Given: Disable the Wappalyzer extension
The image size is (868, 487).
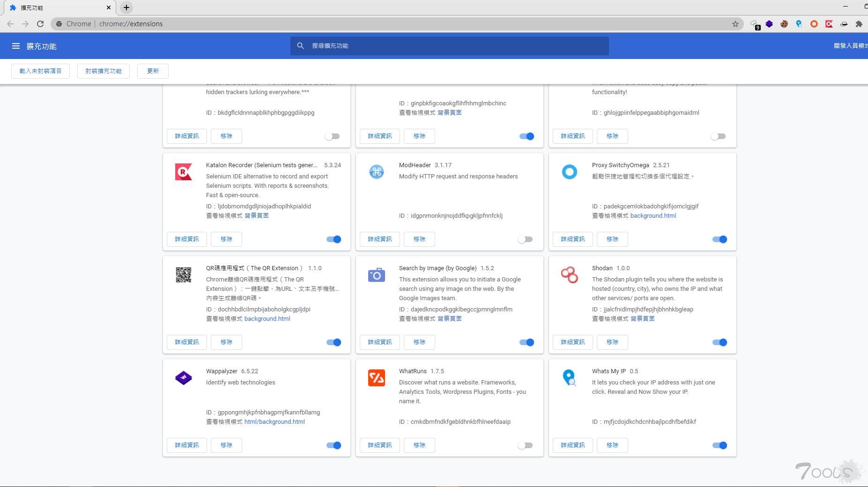Looking at the screenshot, I should point(334,445).
